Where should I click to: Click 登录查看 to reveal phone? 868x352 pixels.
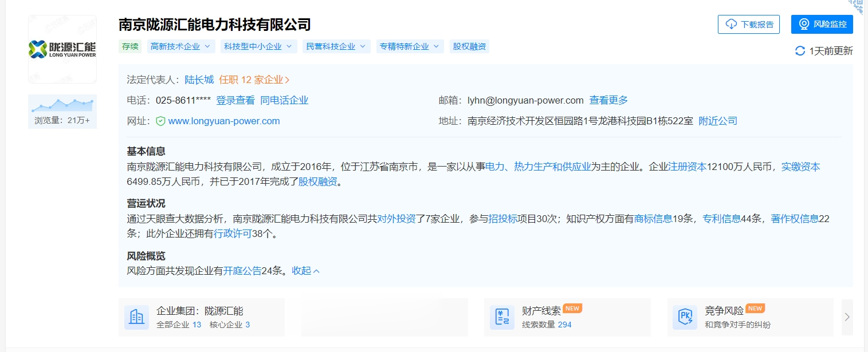[x=235, y=100]
